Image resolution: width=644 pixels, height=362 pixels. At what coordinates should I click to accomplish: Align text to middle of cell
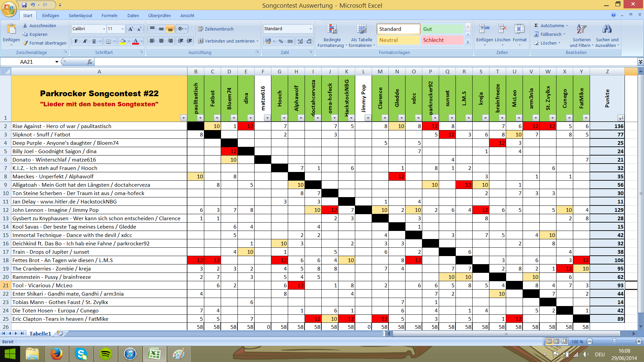click(161, 29)
